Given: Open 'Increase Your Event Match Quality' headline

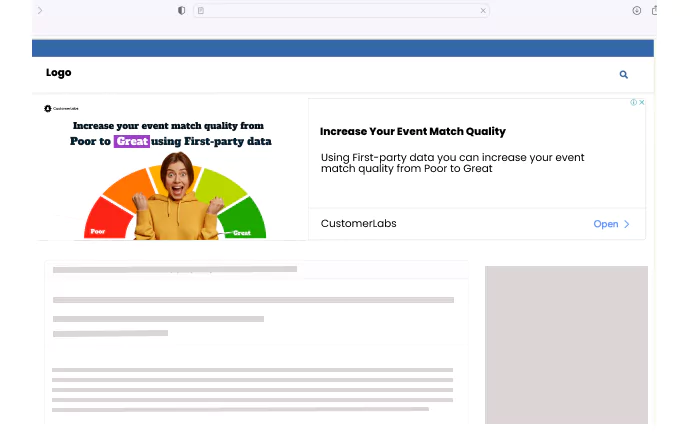Looking at the screenshot, I should (x=413, y=131).
